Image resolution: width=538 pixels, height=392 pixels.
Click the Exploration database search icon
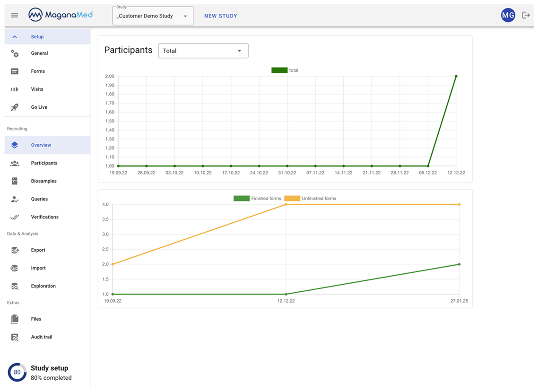[x=15, y=286]
